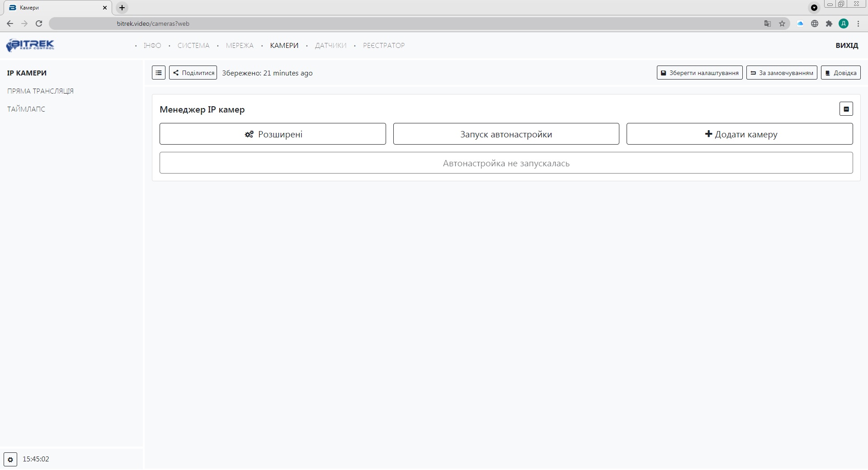Click the Bitrek logo
Image resolution: width=868 pixels, height=470 pixels.
(x=30, y=45)
